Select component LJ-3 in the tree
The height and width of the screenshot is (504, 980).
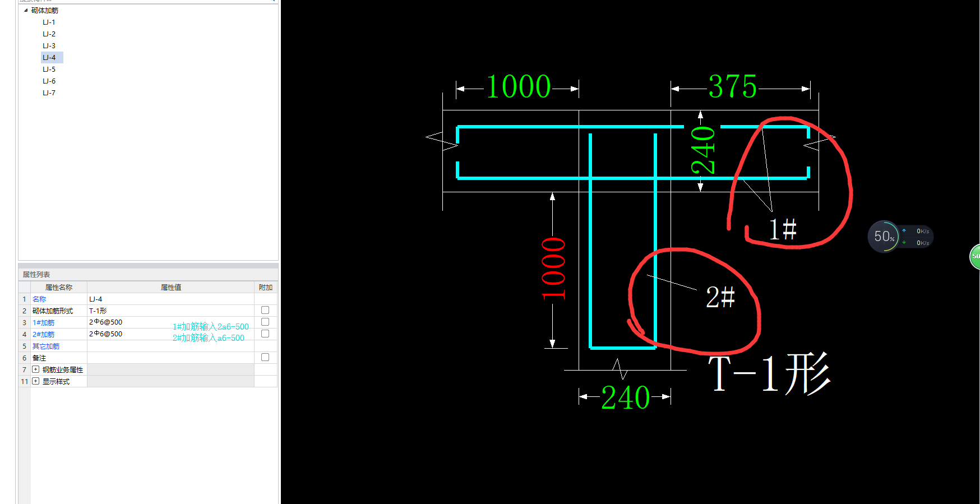coord(49,45)
